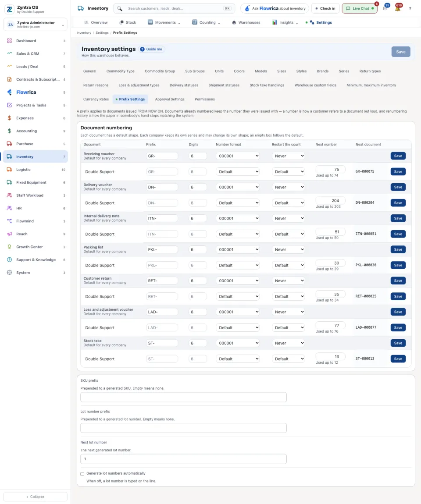Click the Flowrica logo icon in sidebar
The height and width of the screenshot is (504, 421).
[9, 92]
